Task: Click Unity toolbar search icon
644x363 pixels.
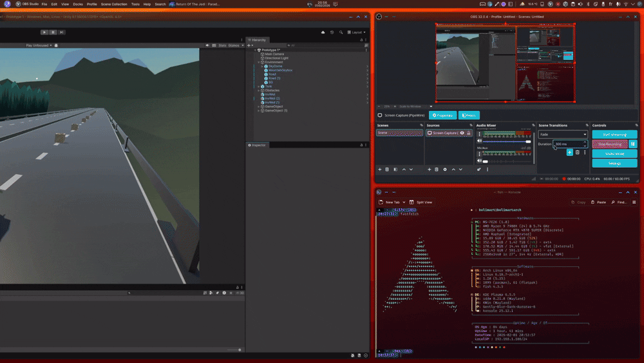Action: coord(341,32)
